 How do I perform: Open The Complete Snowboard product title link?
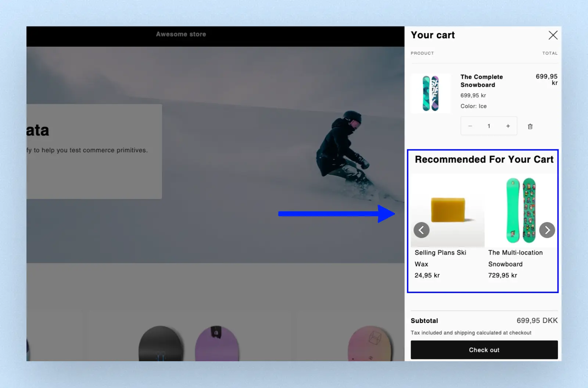(481, 81)
